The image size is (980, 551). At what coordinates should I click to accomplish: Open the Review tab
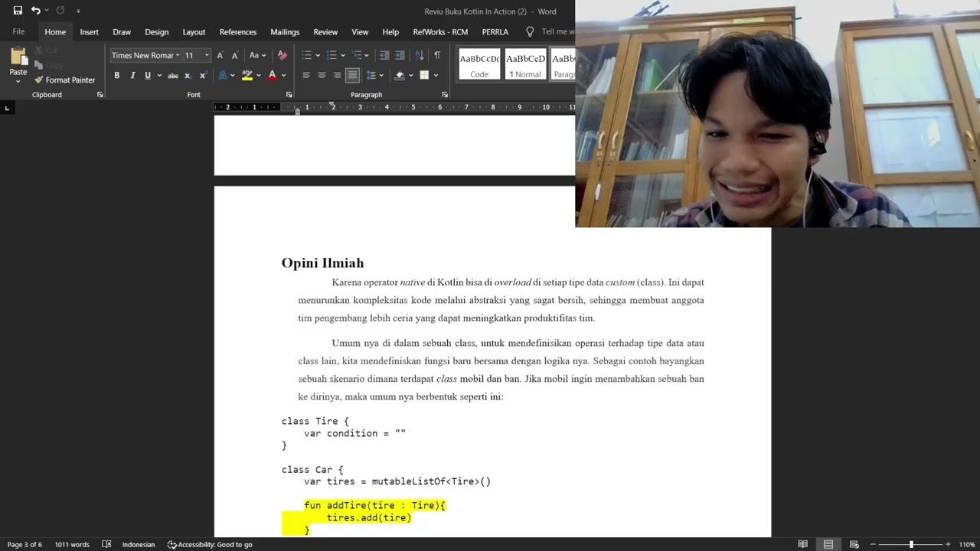tap(325, 32)
